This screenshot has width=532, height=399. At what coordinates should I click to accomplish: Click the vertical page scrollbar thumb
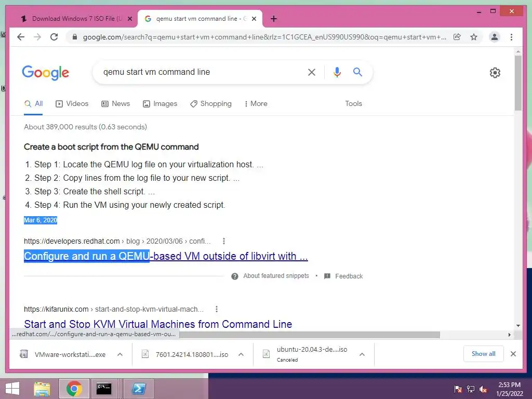coord(518,83)
